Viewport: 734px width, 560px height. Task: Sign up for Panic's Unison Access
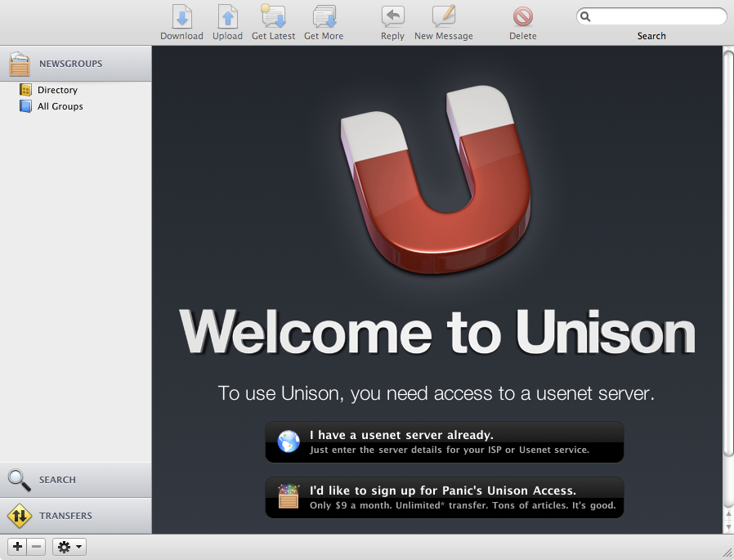[x=444, y=497]
